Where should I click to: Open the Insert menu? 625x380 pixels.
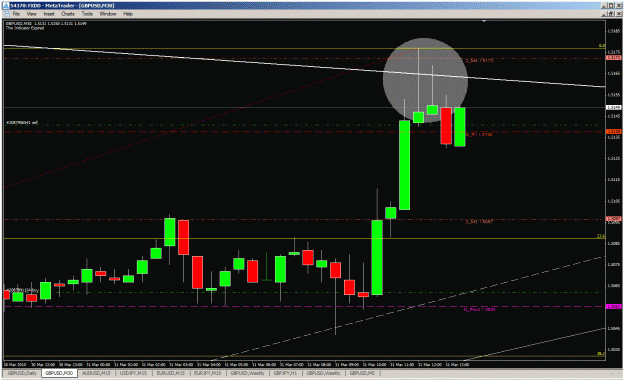(49, 14)
